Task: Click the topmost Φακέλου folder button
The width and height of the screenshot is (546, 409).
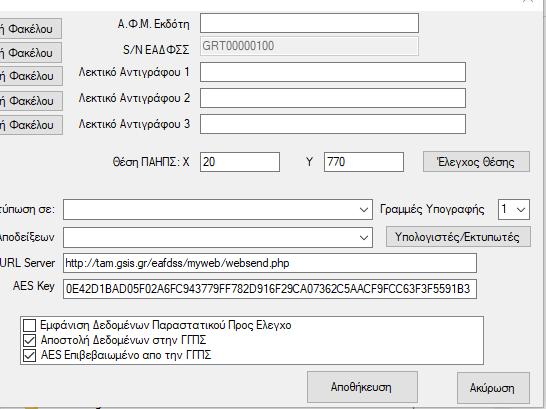Action: [x=30, y=29]
